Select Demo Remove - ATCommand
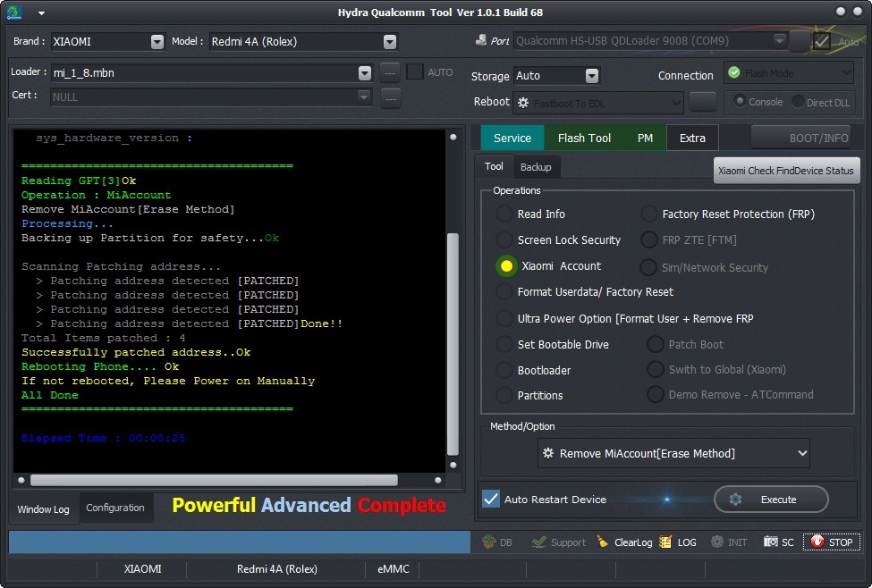872x588 pixels. click(655, 395)
